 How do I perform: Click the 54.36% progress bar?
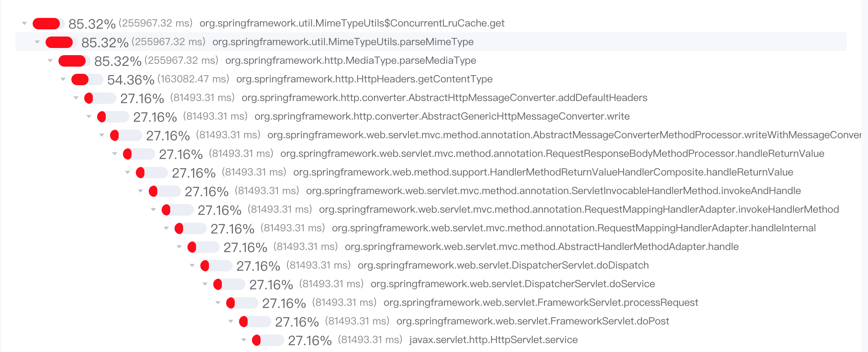coord(87,79)
